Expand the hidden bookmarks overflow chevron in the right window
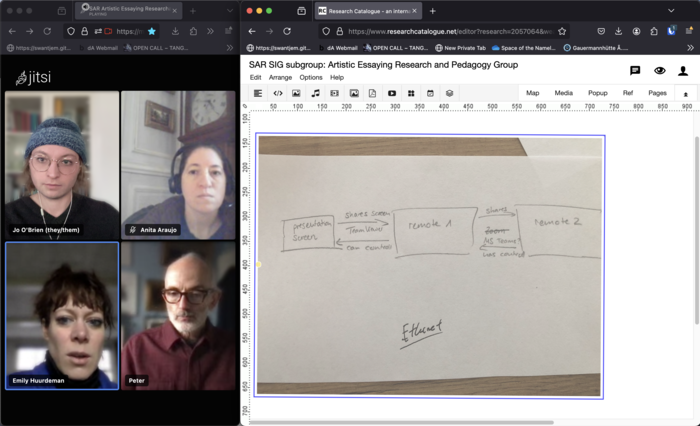Image resolution: width=700 pixels, height=426 pixels. (690, 47)
